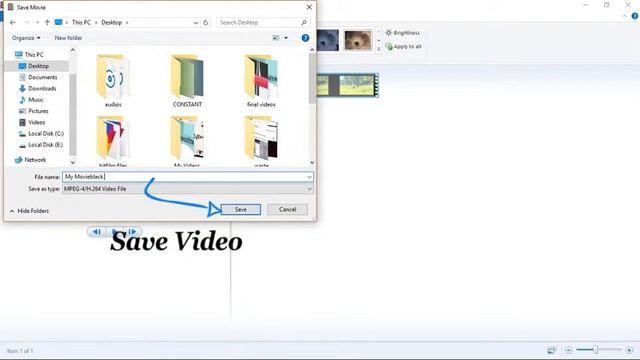
Task: Select the brown effect thumbnail in ribbon
Action: pyautogui.click(x=358, y=40)
